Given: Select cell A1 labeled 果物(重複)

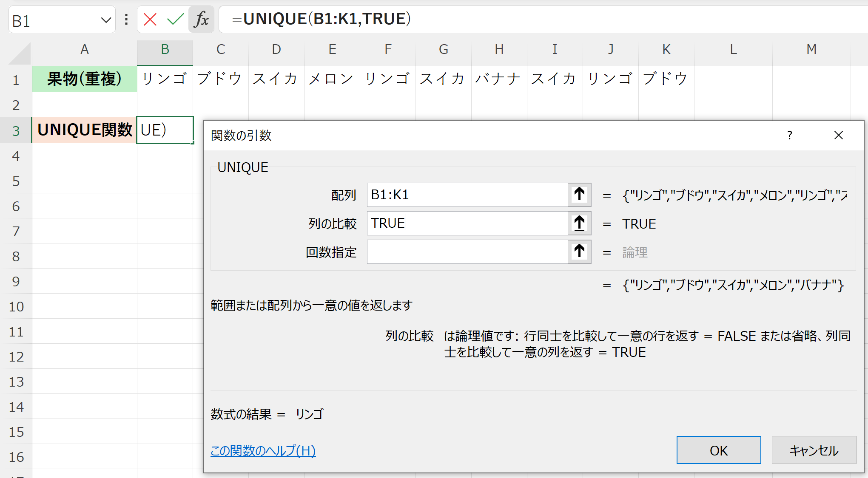Looking at the screenshot, I should (84, 79).
